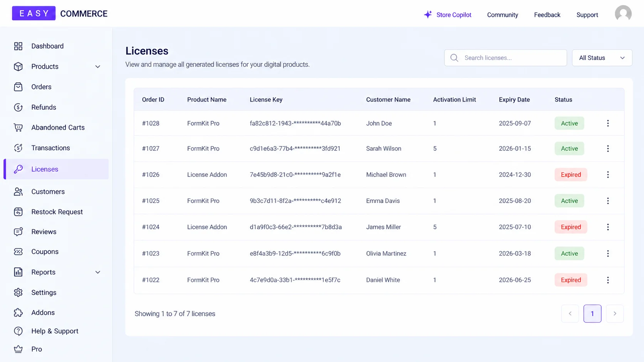
Task: Open the Community link
Action: (502, 15)
